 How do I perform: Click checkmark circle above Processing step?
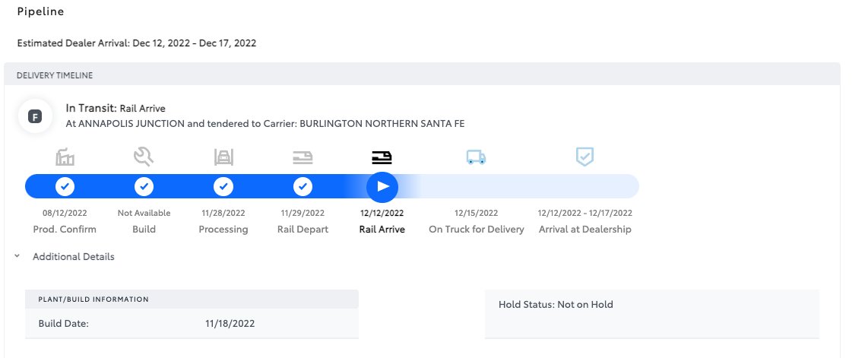click(223, 186)
